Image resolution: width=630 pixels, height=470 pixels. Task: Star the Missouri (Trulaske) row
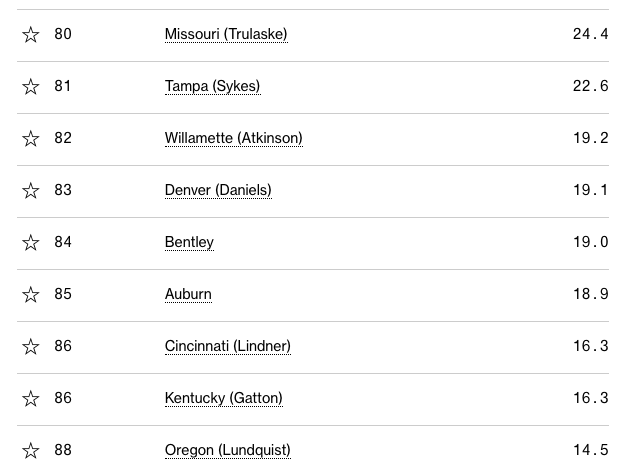[31, 35]
